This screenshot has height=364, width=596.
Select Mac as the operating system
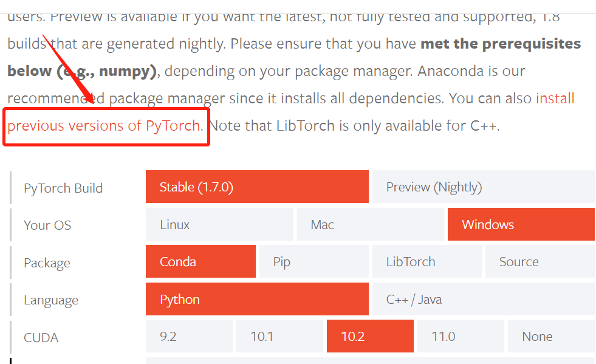(371, 224)
